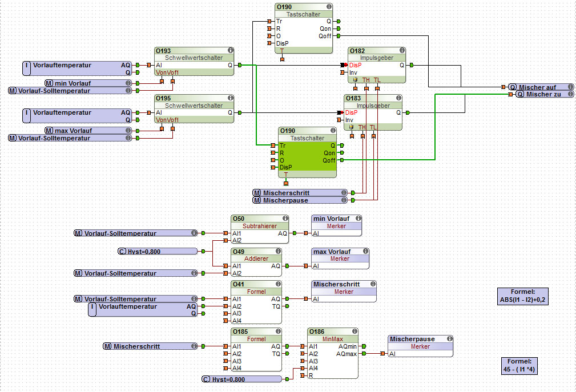Select the O049 Addierer block header
Viewport: 576px width, 392px height.
click(256, 252)
